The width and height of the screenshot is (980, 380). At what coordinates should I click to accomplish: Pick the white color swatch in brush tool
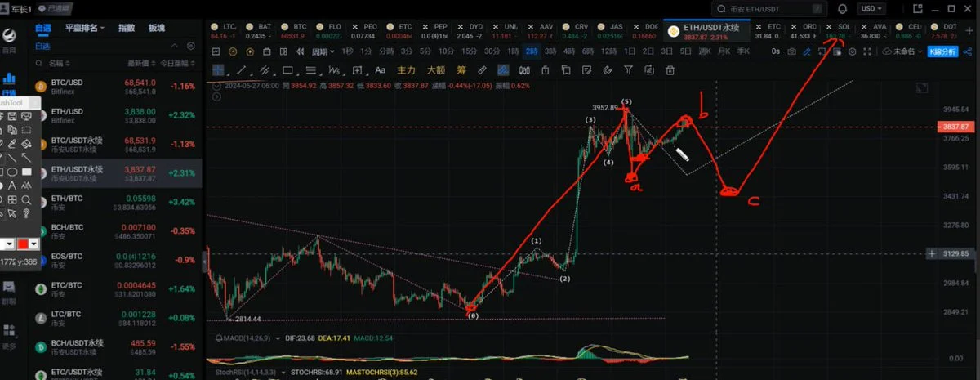coord(4,244)
